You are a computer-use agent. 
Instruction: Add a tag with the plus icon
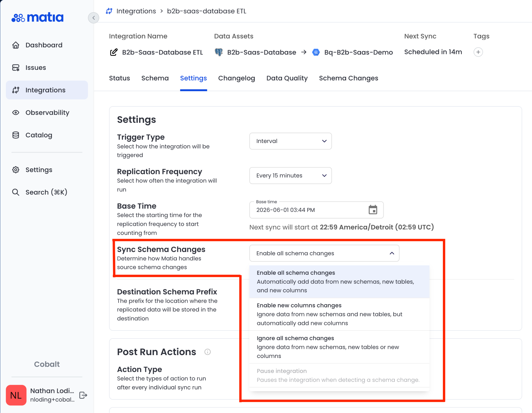(x=478, y=52)
